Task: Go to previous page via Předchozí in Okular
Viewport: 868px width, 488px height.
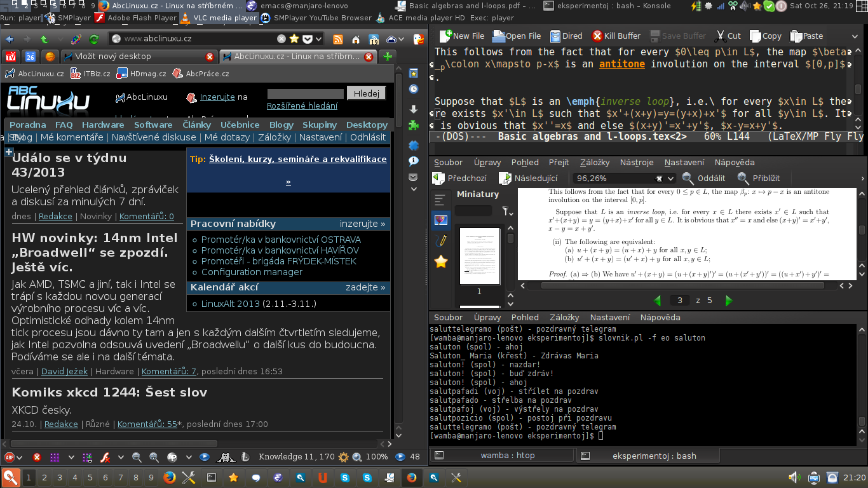Action: coord(459,179)
